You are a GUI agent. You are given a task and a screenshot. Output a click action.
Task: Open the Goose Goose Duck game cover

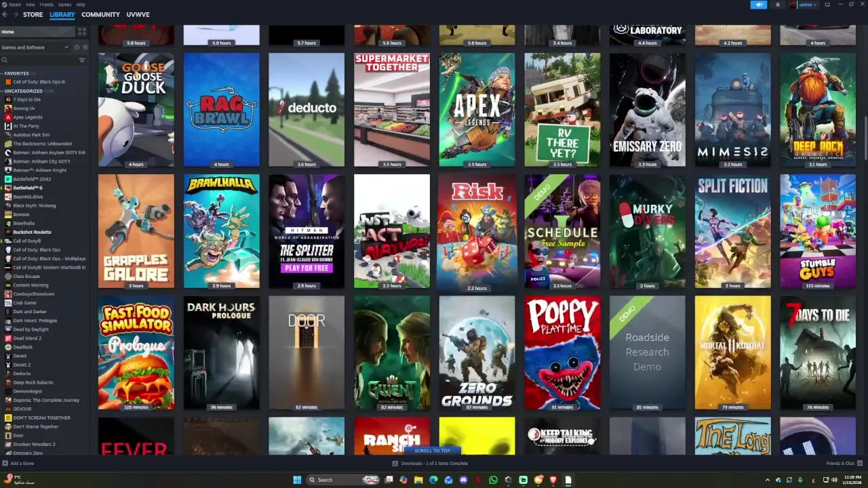click(x=136, y=110)
